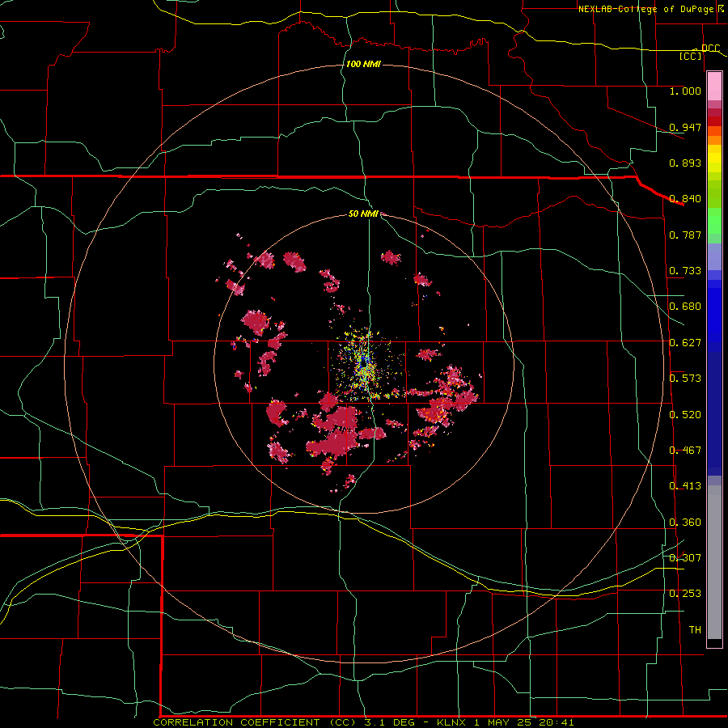Click the 1 MAY 25 20:41 timestamp
The image size is (728, 728).
524,722
